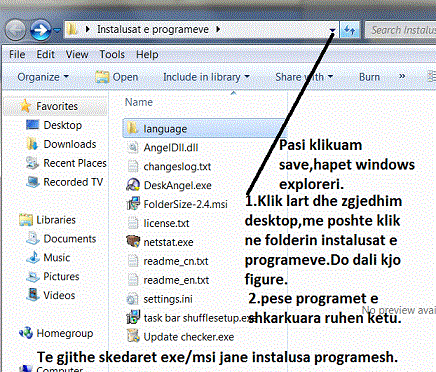Image resolution: width=436 pixels, height=372 pixels.
Task: Open the Share with dropdown
Action: (304, 77)
